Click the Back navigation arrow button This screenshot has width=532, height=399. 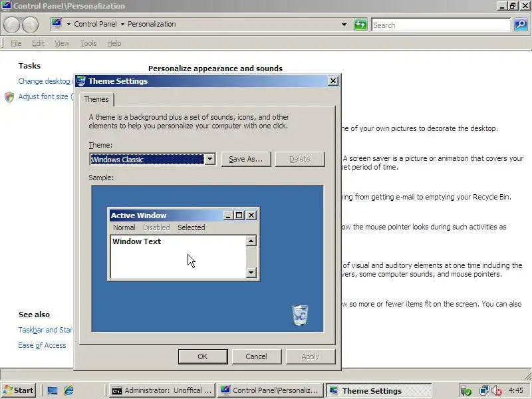pyautogui.click(x=11, y=25)
